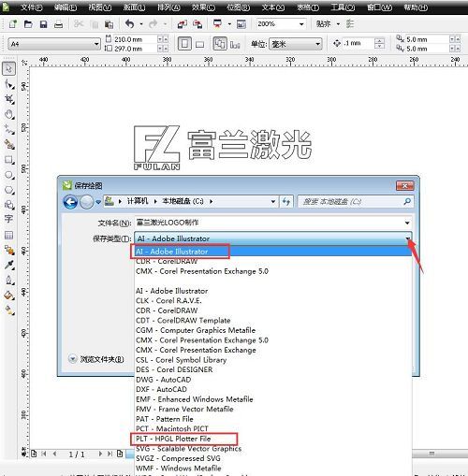Screen dimensions: 468x476
Task: Open the File menu
Action: coord(32,7)
